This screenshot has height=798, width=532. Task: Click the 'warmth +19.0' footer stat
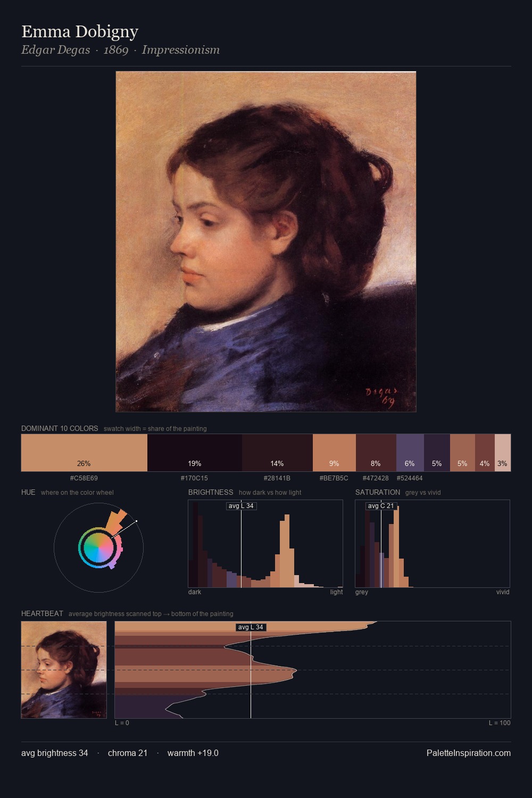pos(193,753)
